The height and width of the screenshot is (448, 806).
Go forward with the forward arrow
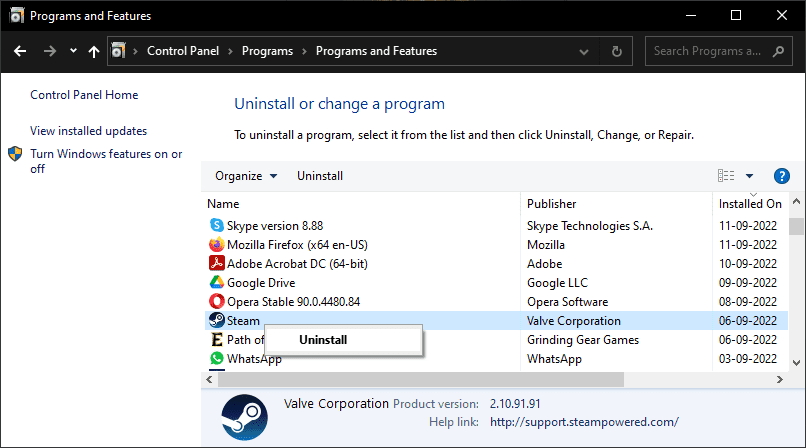(50, 51)
